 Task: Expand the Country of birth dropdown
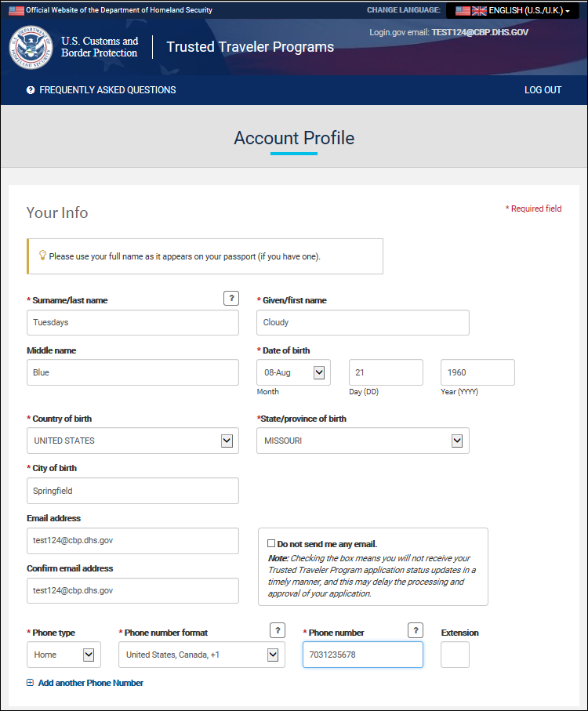pos(227,441)
